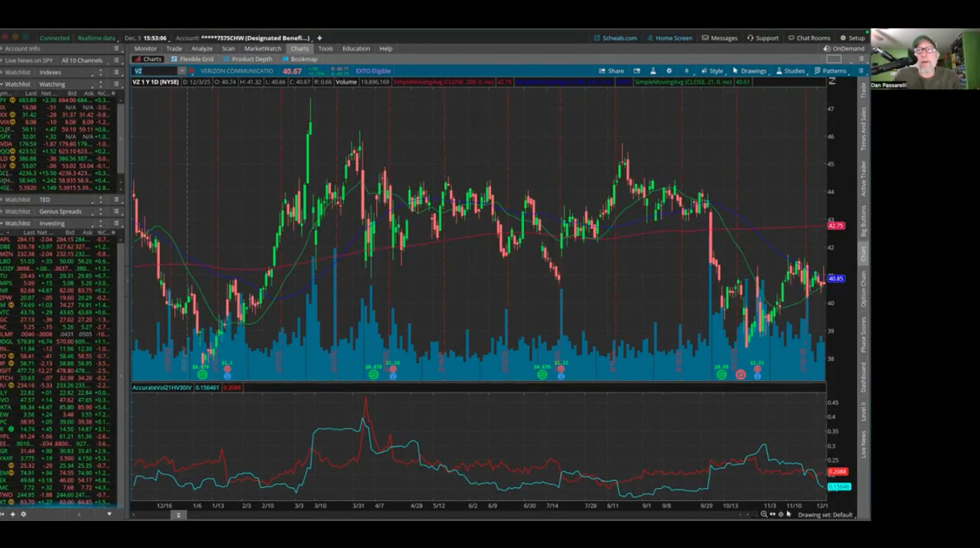980x548 pixels.
Task: Enable OnDemand mode
Action: (x=844, y=48)
